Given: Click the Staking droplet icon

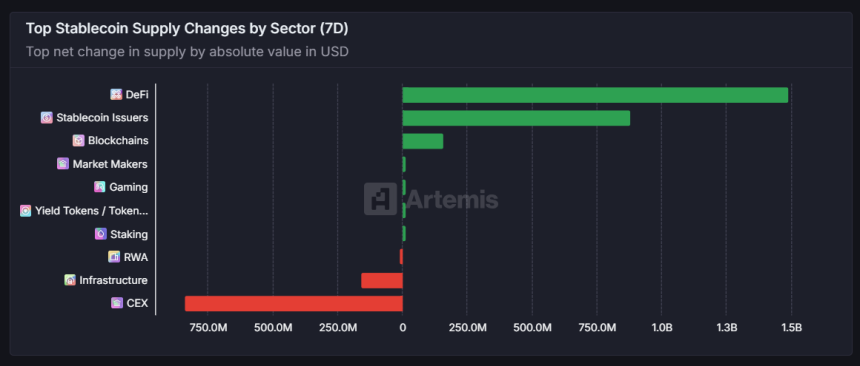Looking at the screenshot, I should coord(100,234).
